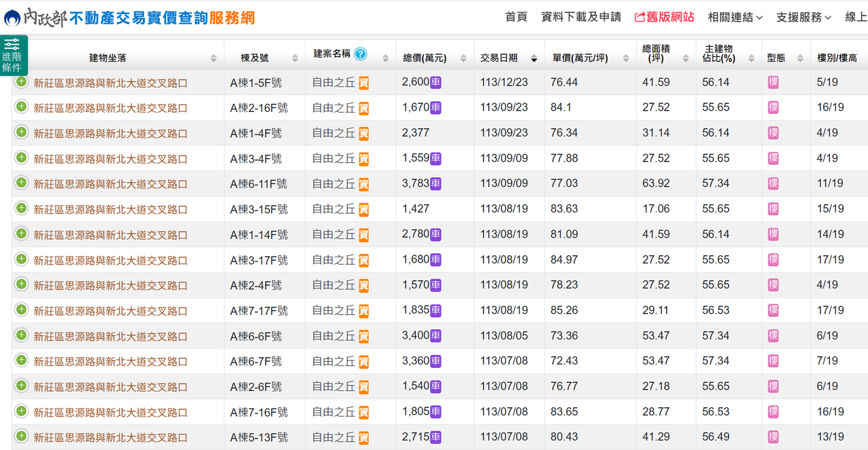Sort by 交易日期 column arrow
Viewport: 868px width, 450px height.
point(534,58)
